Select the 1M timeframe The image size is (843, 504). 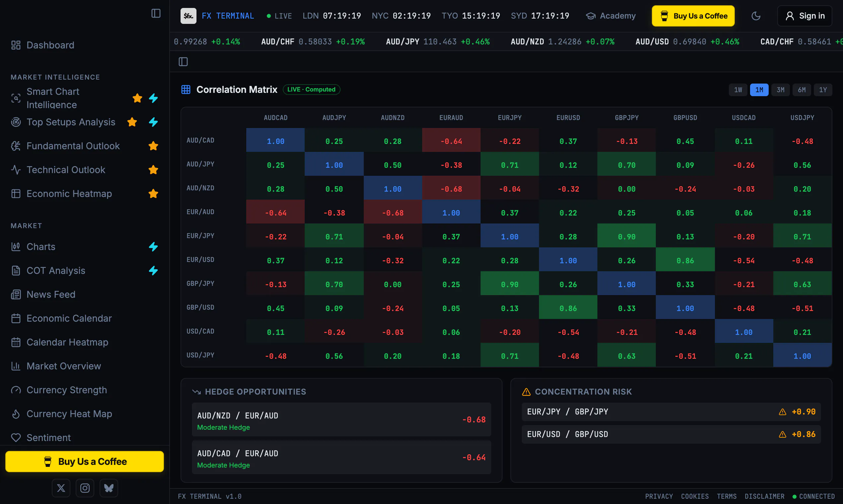coord(759,90)
